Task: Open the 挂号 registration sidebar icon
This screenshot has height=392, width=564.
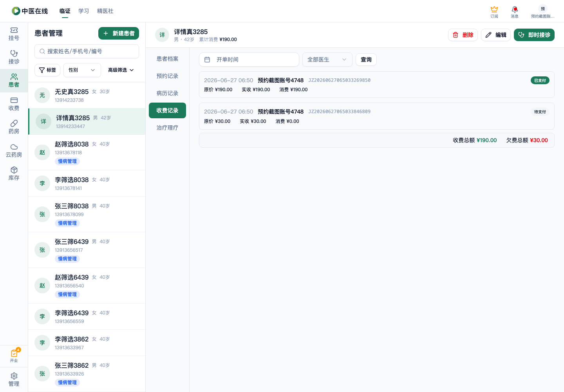Action: tap(14, 34)
